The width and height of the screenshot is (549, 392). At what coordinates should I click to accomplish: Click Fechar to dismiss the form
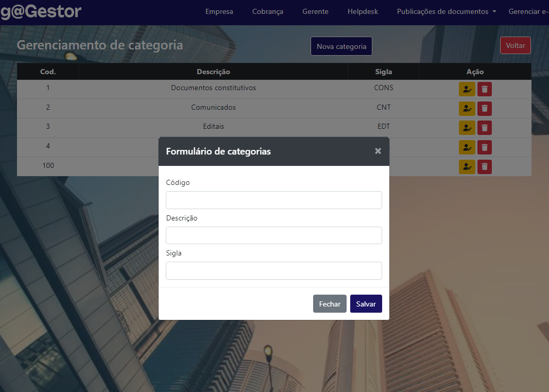330,303
